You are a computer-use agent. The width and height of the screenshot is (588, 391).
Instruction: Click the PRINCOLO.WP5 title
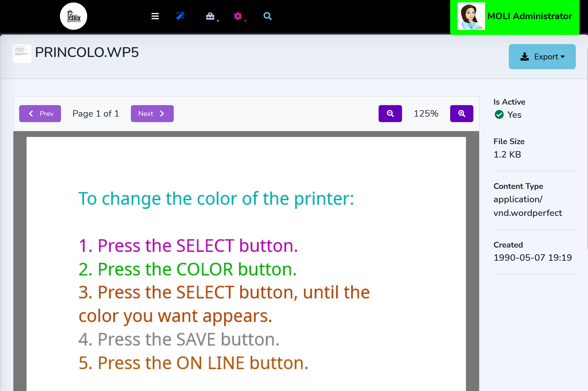point(87,52)
